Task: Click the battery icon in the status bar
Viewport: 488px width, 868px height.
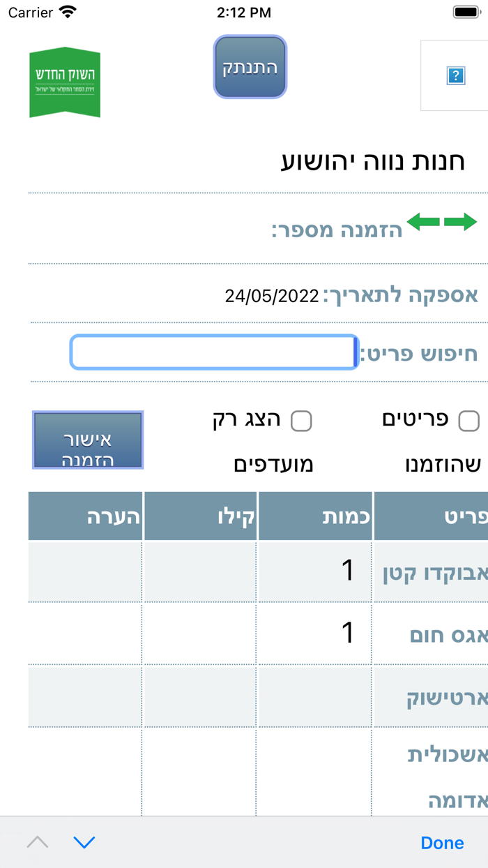Action: 464,11
